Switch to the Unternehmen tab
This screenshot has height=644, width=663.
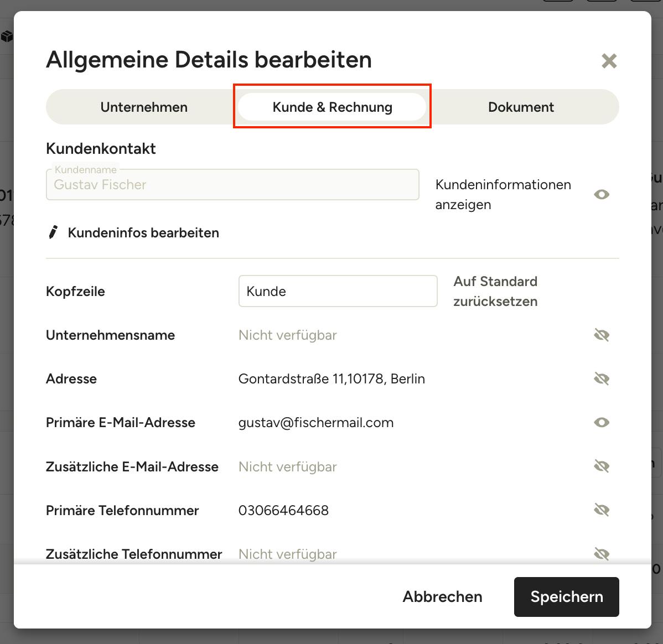144,107
